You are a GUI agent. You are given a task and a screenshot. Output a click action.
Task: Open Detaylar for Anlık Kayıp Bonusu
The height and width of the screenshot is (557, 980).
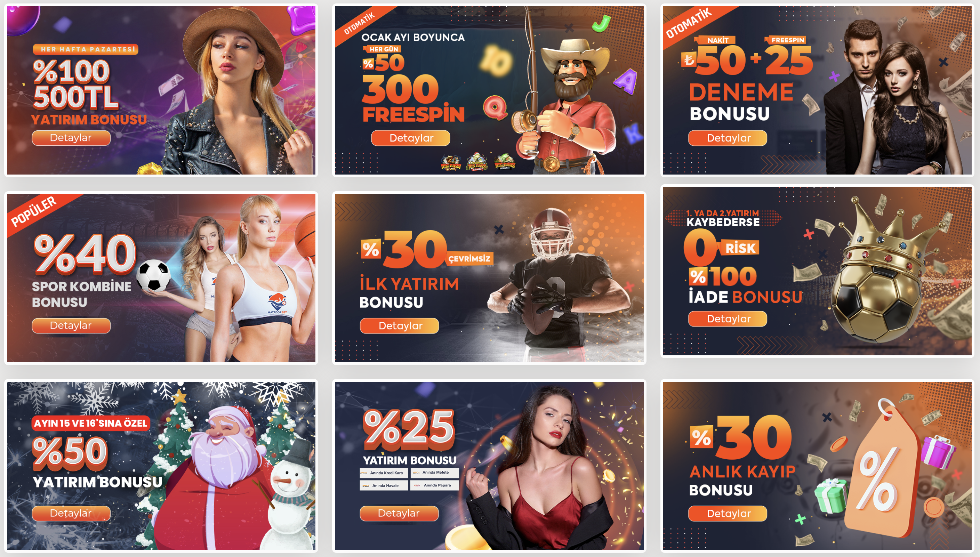[728, 514]
